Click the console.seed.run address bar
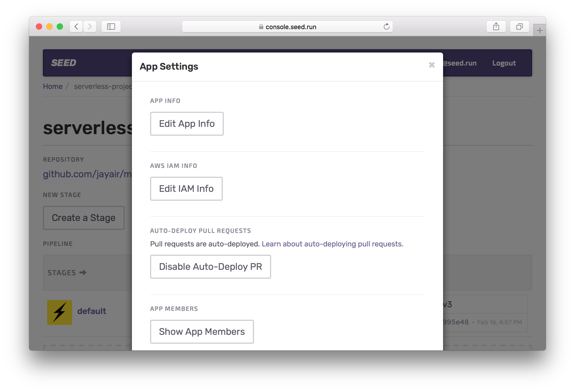The height and width of the screenshot is (392, 575). [x=287, y=27]
